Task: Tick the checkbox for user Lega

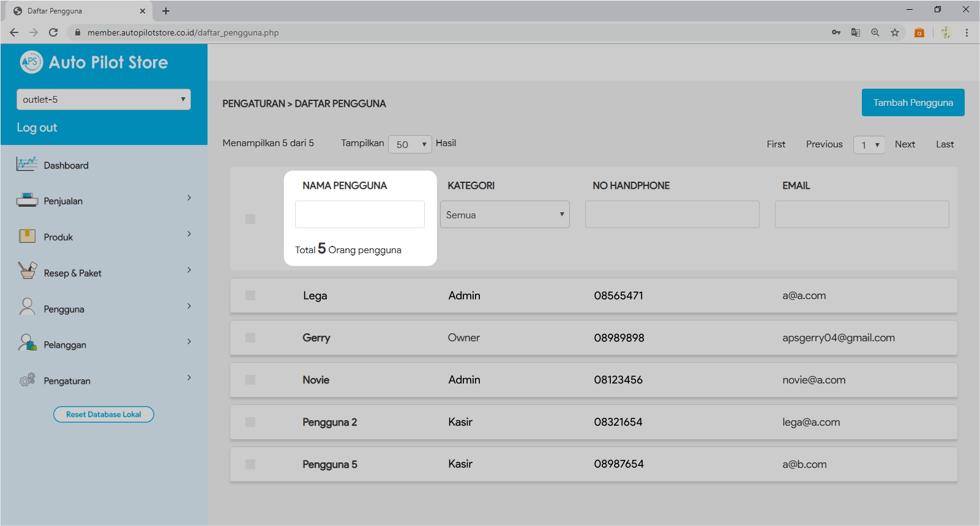Action: point(250,295)
